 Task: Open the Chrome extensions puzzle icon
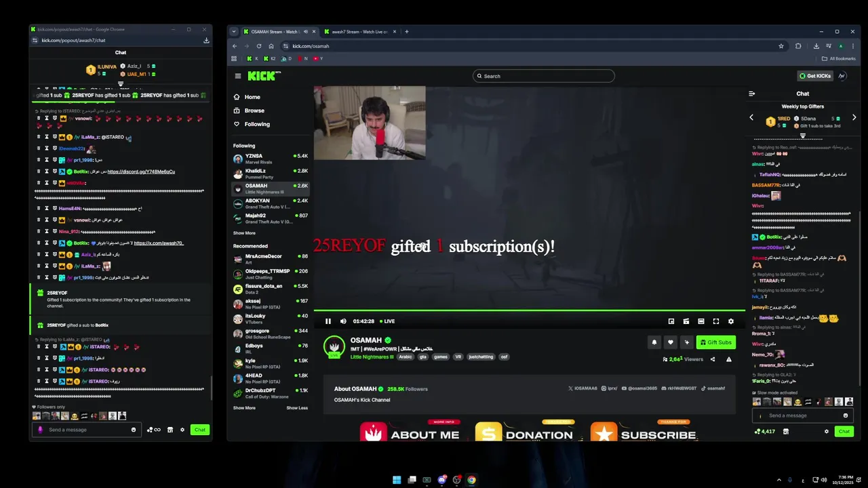point(798,46)
